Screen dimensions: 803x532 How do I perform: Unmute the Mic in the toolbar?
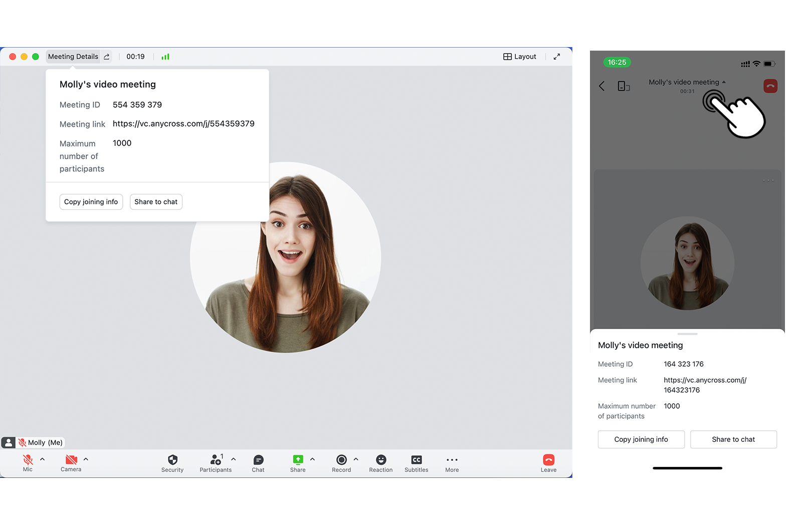pyautogui.click(x=28, y=460)
